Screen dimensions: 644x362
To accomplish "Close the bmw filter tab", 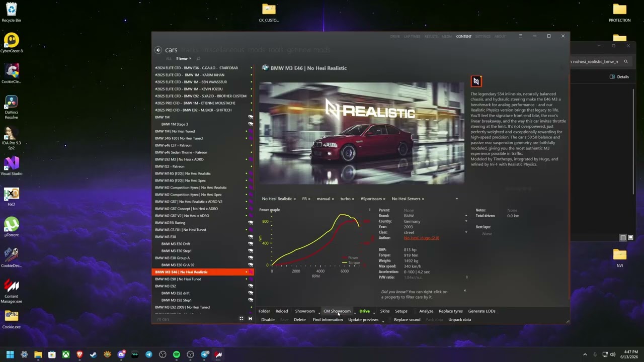I will (x=190, y=59).
